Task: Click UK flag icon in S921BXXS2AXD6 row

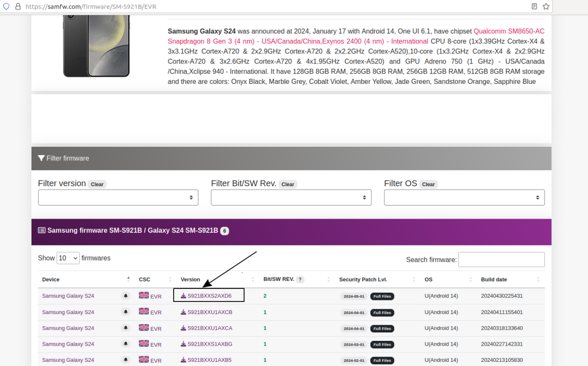Action: [x=144, y=295]
